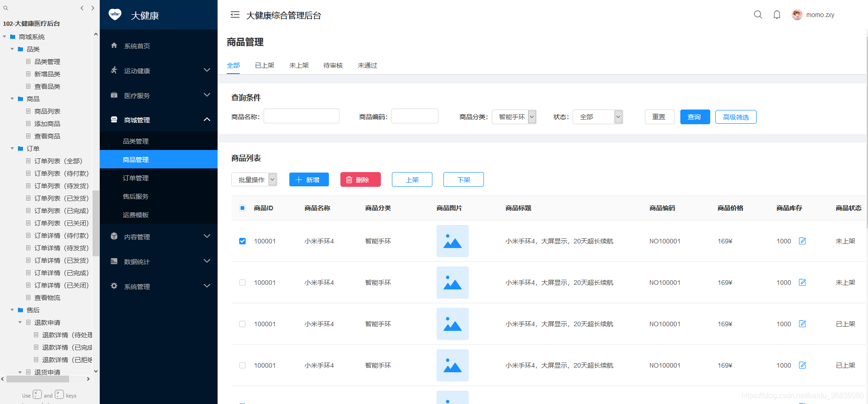
Task: Switch to the 待审核 tab
Action: coord(333,65)
